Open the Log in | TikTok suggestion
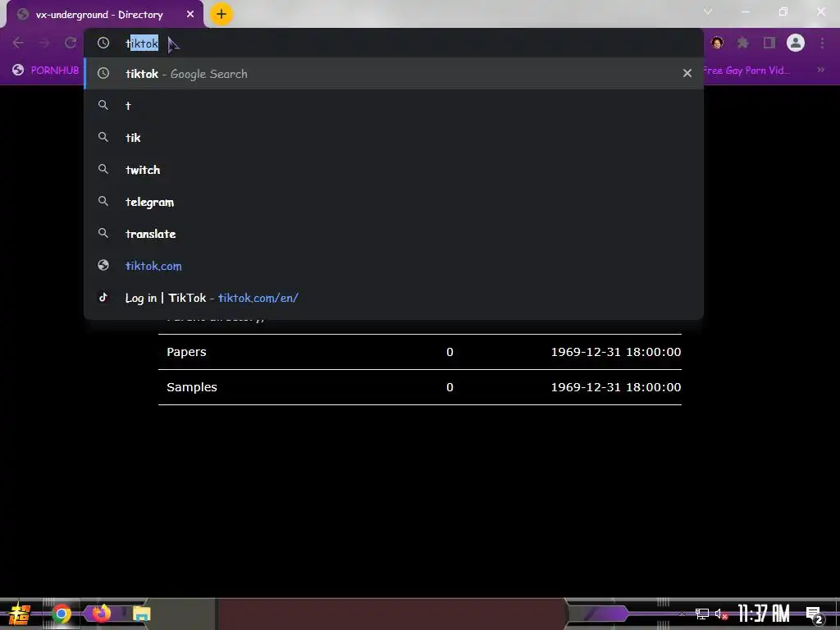The width and height of the screenshot is (840, 630). coord(394,298)
